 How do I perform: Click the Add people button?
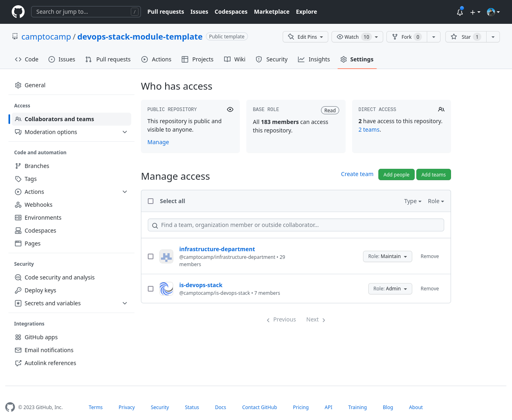397,174
